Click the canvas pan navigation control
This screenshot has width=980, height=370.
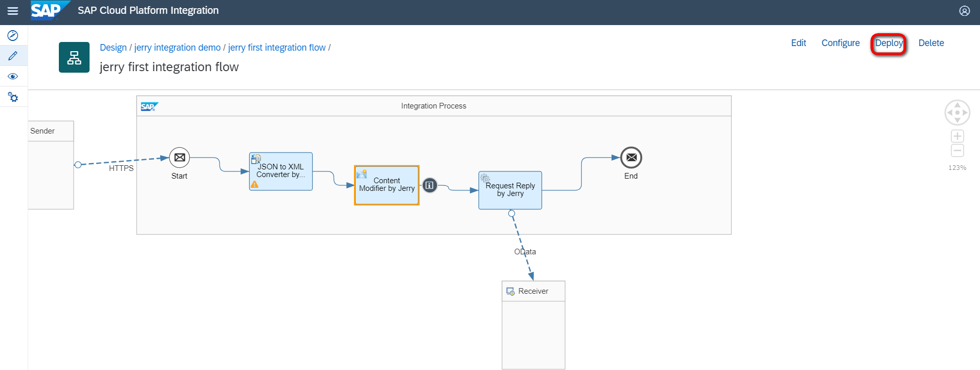click(957, 113)
